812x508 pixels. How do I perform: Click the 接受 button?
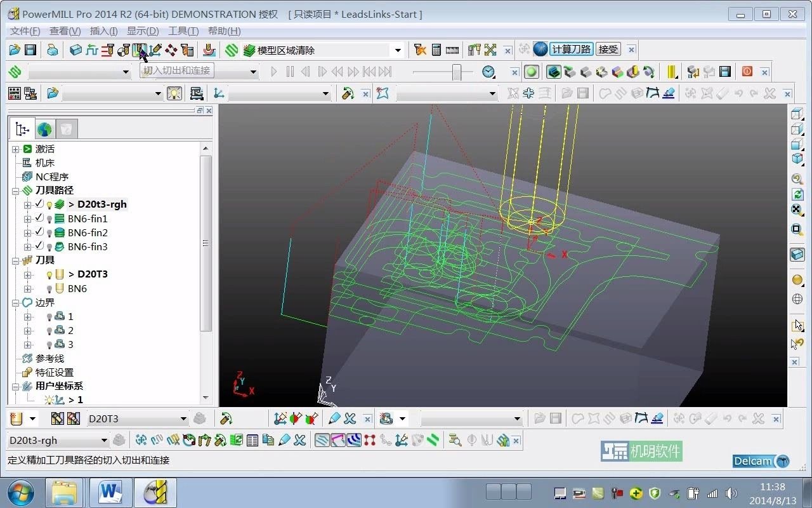pyautogui.click(x=608, y=50)
